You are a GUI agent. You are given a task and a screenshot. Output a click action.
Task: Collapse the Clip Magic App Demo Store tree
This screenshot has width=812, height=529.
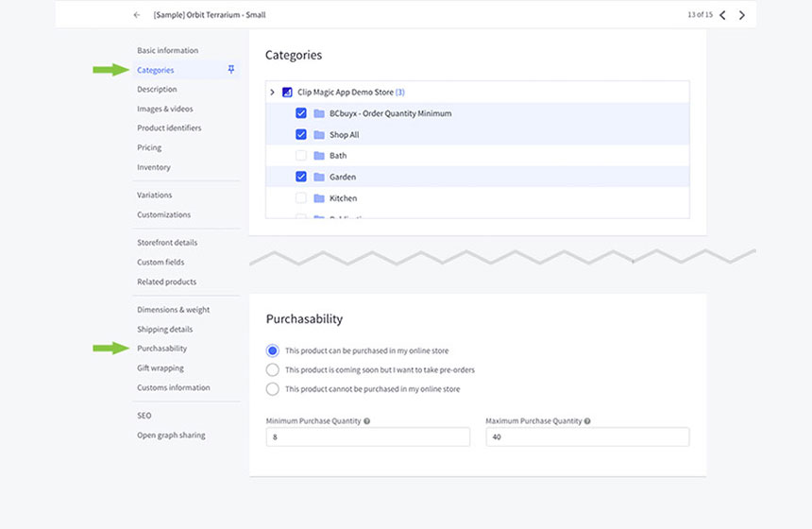(x=272, y=92)
